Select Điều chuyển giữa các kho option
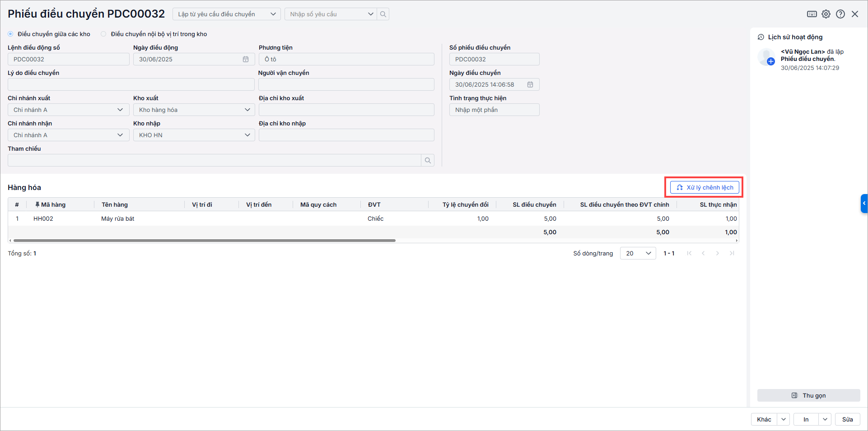Screen dimensions: 868x431 [x=11, y=34]
